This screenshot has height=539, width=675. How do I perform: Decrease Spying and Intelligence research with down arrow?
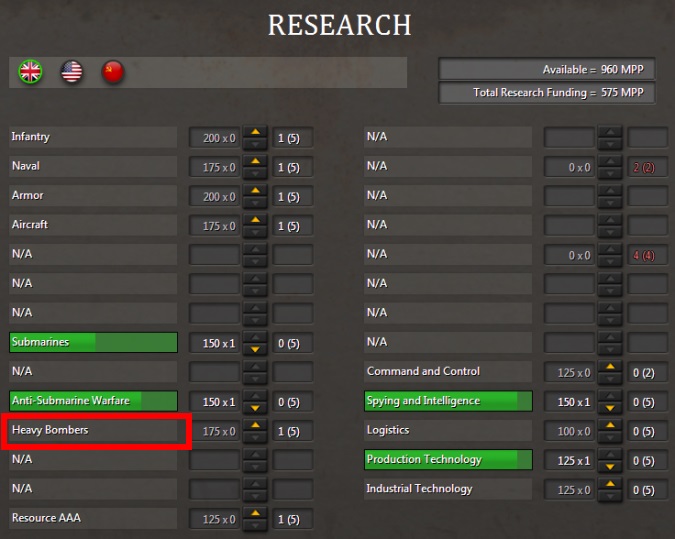coord(610,408)
